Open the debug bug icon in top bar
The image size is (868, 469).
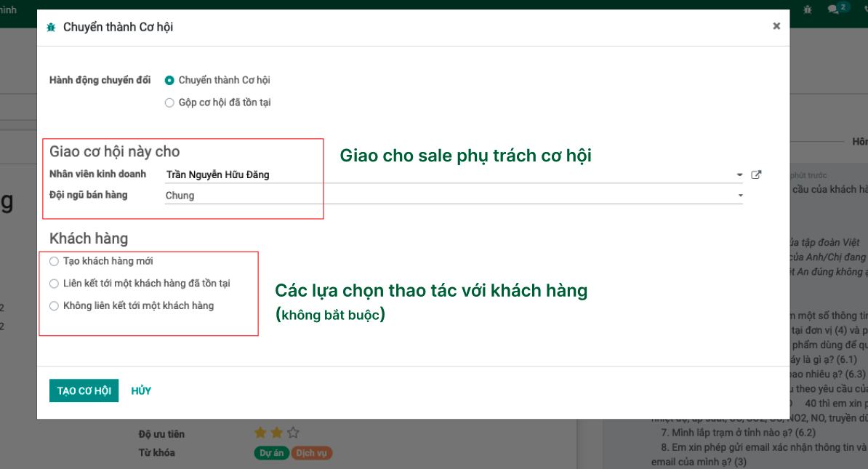(x=808, y=9)
